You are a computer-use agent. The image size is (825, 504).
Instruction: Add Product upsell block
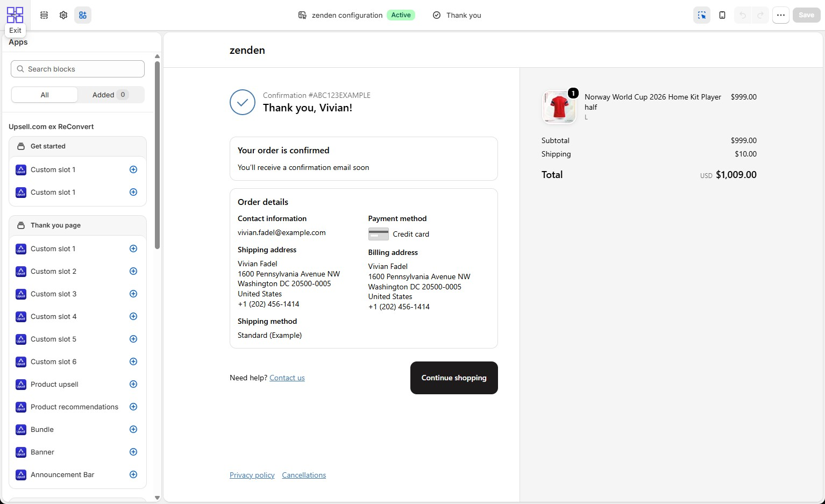(133, 384)
